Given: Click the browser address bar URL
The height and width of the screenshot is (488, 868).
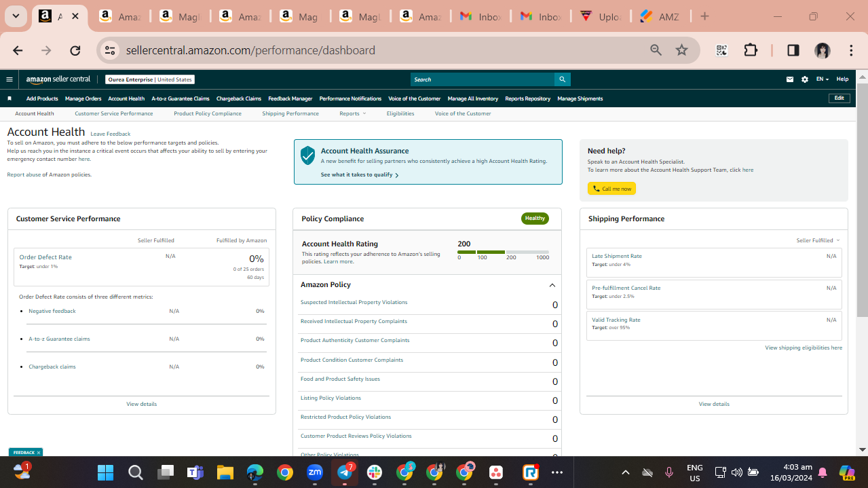Looking at the screenshot, I should point(250,50).
